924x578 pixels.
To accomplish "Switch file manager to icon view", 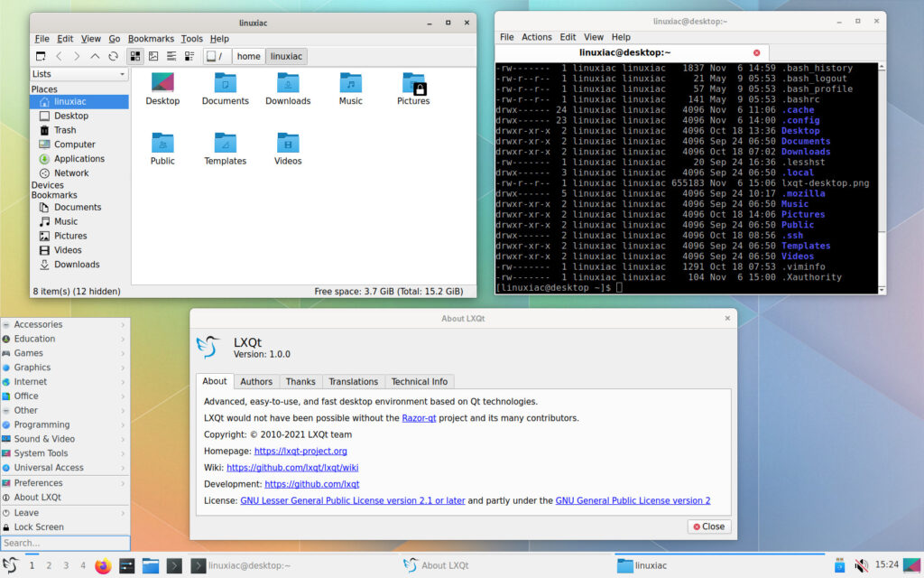I will (x=135, y=56).
